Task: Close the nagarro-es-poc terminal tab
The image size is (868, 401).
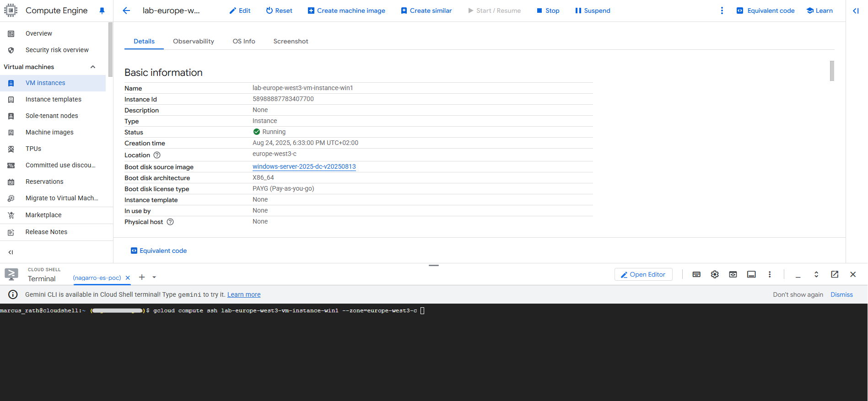Action: click(x=128, y=278)
